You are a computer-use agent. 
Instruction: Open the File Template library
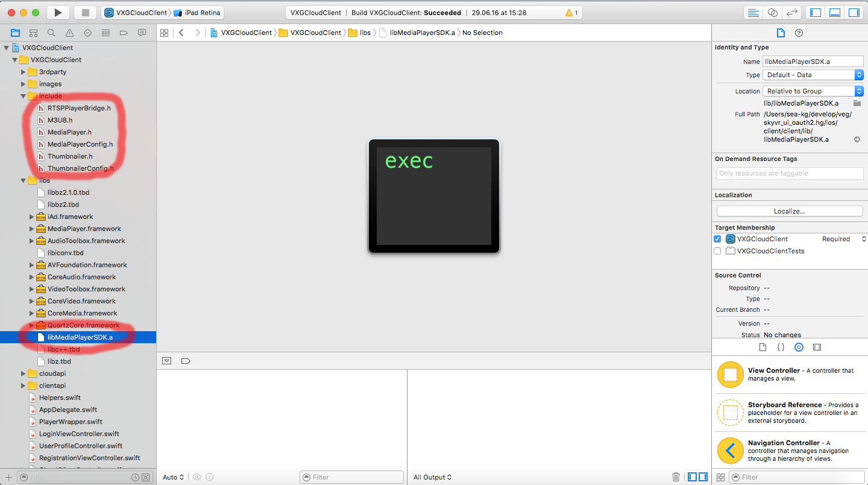point(763,347)
